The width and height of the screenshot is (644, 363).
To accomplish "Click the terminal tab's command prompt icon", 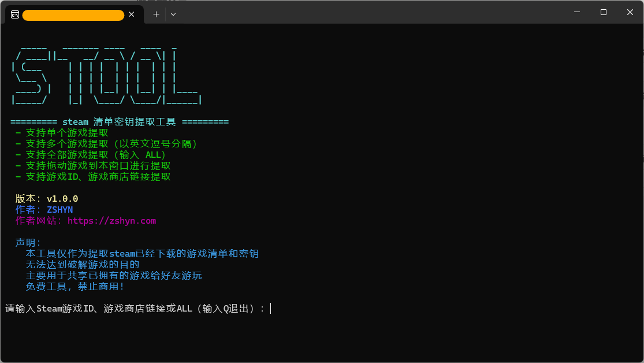I will (x=15, y=15).
